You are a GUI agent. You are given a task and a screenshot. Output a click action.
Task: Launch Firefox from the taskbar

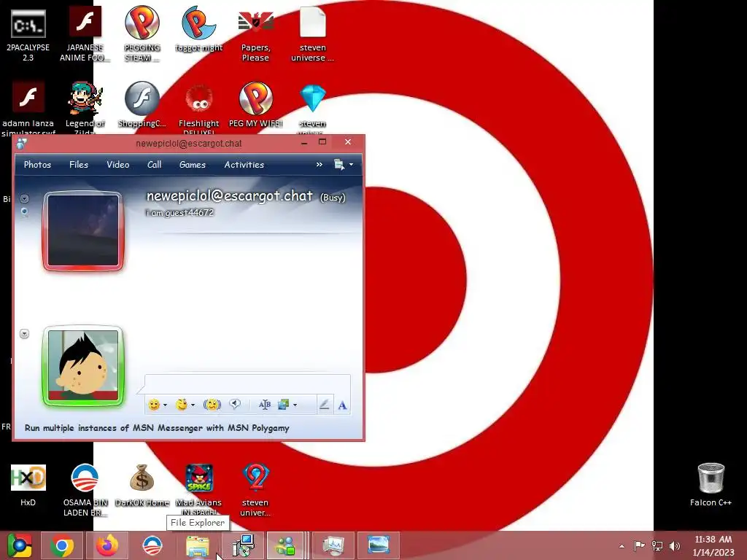(x=107, y=545)
